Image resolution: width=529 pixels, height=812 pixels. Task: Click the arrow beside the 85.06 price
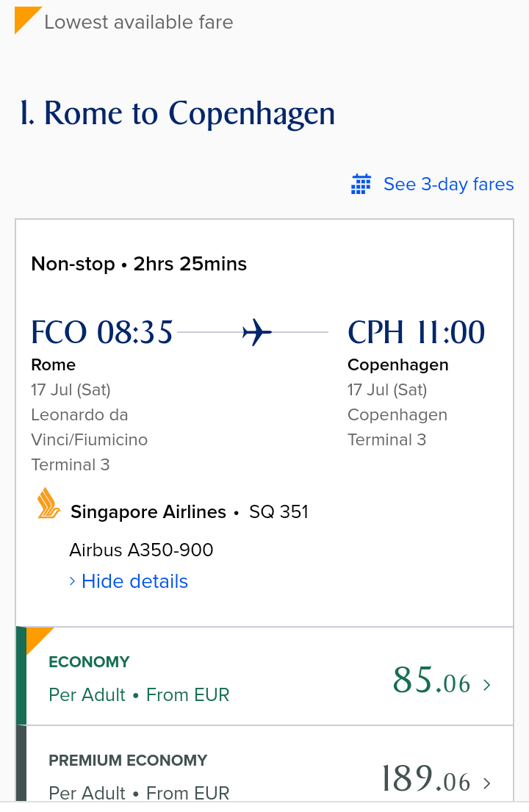[486, 685]
